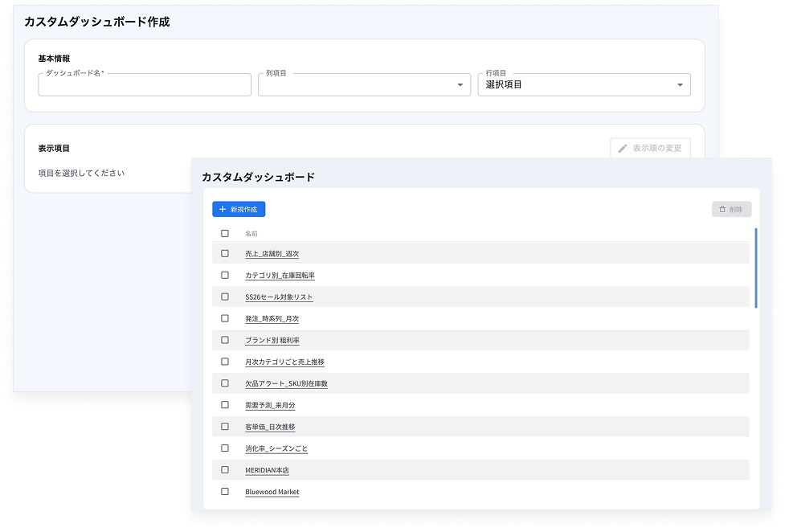Click the ダッシュボード名 input field
Screen dimensions: 785x532
tap(145, 84)
